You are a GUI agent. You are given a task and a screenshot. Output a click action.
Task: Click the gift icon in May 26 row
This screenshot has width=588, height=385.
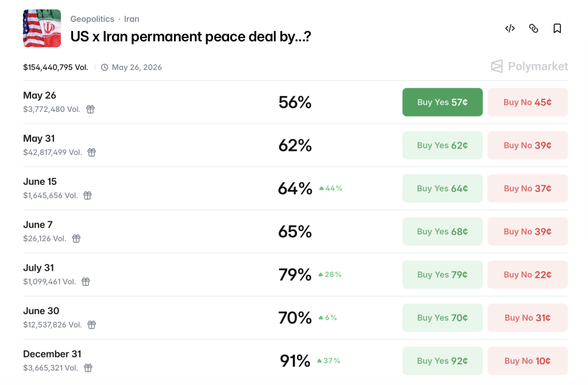[x=90, y=109]
